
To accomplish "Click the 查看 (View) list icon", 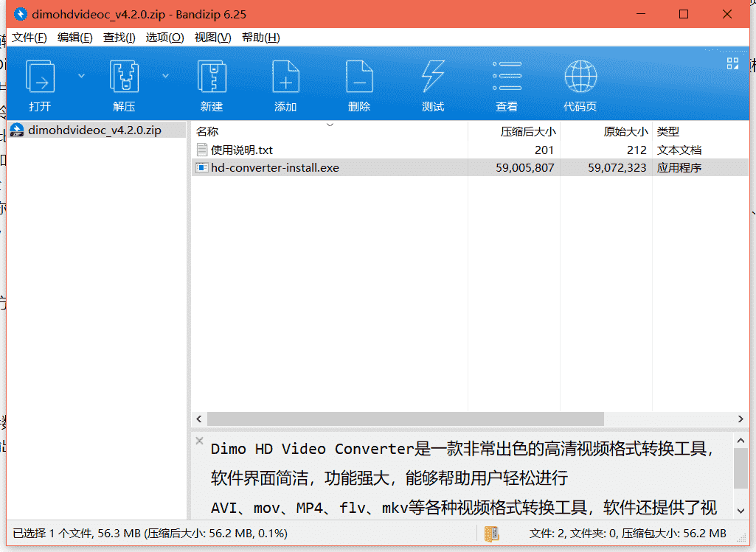I will pos(507,76).
